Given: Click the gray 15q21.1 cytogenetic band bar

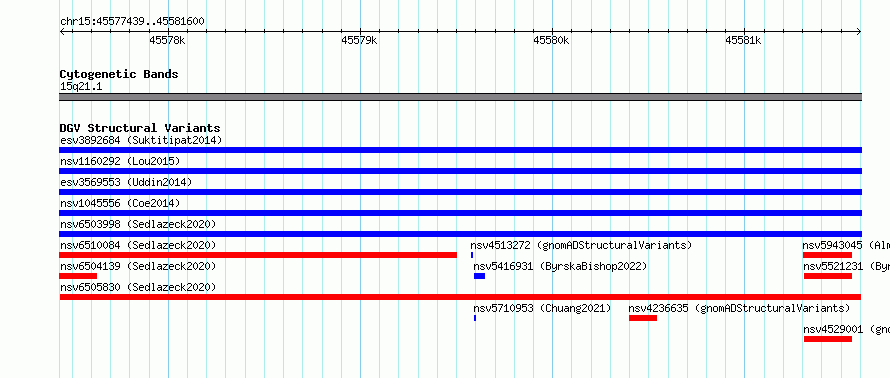Looking at the screenshot, I should pyautogui.click(x=460, y=97).
